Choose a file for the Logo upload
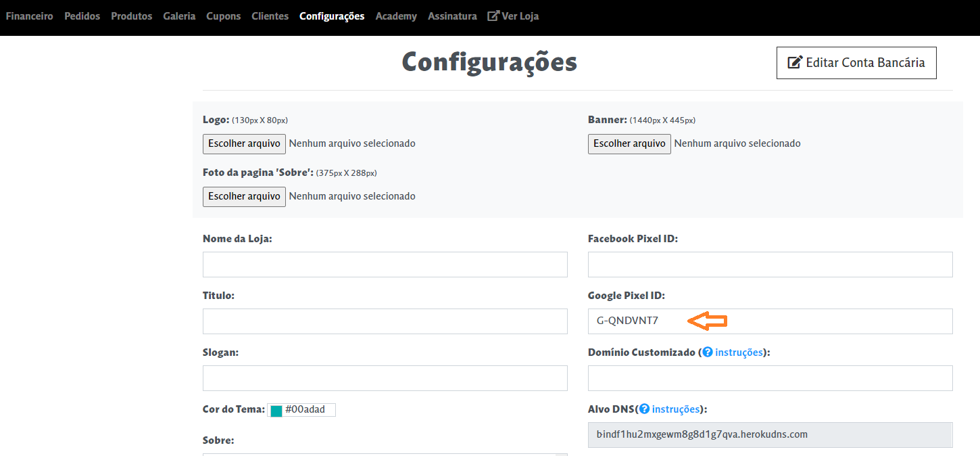The image size is (980, 456). pos(244,143)
